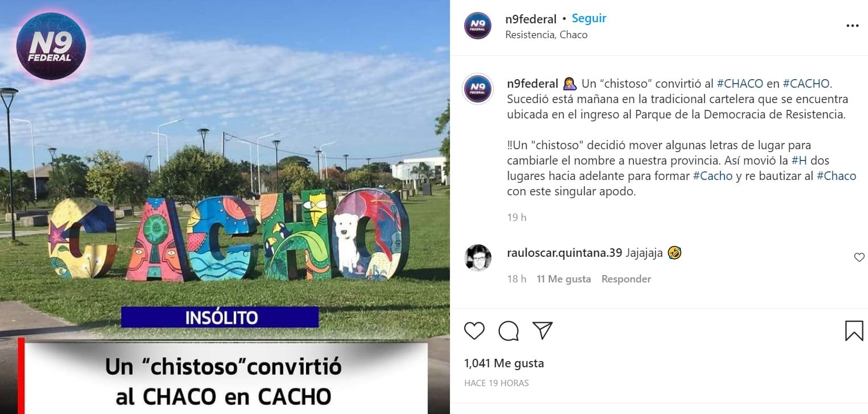Like the post with the heart icon
The width and height of the screenshot is (868, 414).
tap(474, 331)
